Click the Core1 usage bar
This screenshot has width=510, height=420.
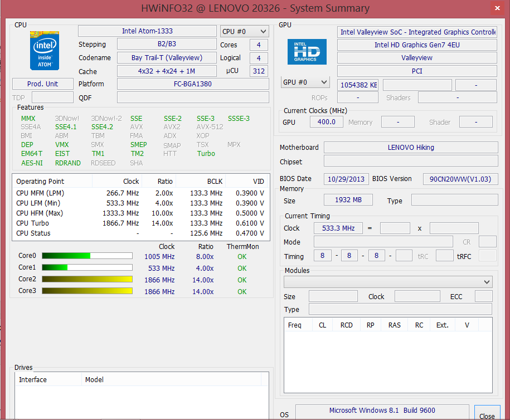87,267
